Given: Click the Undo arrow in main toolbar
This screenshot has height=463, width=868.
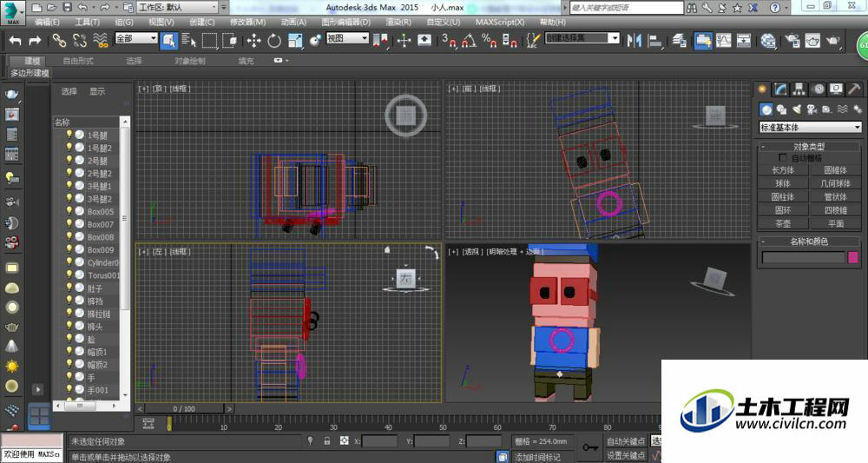Looking at the screenshot, I should tap(16, 41).
